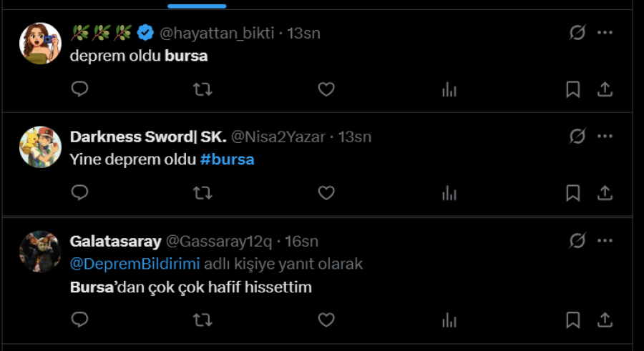View analytics for hayattan_bikti's tweet
This screenshot has width=644, height=351.
449,89
